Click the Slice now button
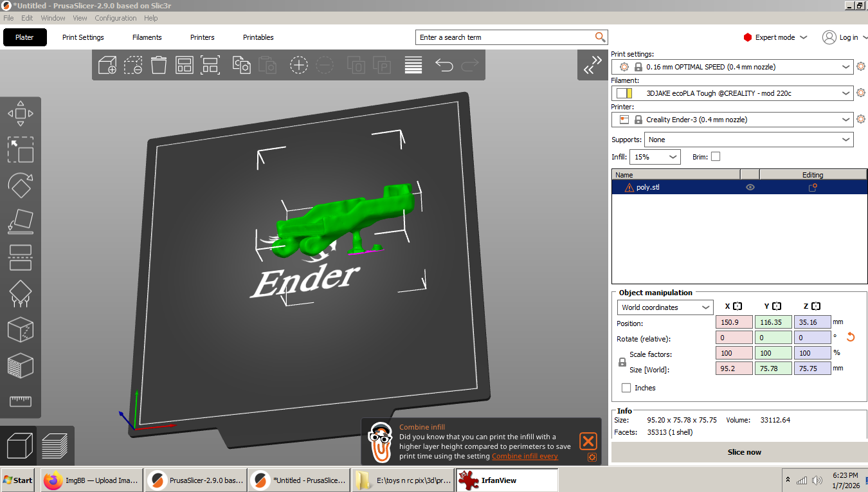Image resolution: width=868 pixels, height=492 pixels. point(744,452)
